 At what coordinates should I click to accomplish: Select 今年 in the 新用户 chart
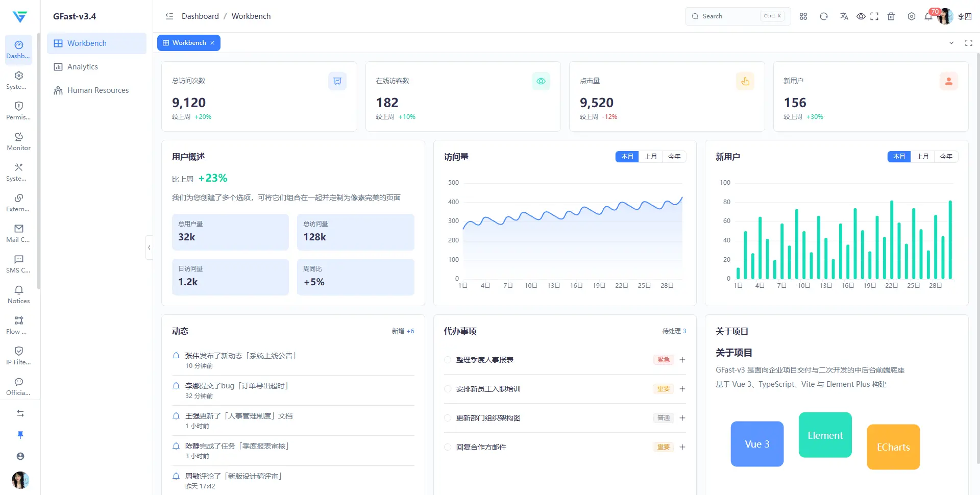(946, 157)
